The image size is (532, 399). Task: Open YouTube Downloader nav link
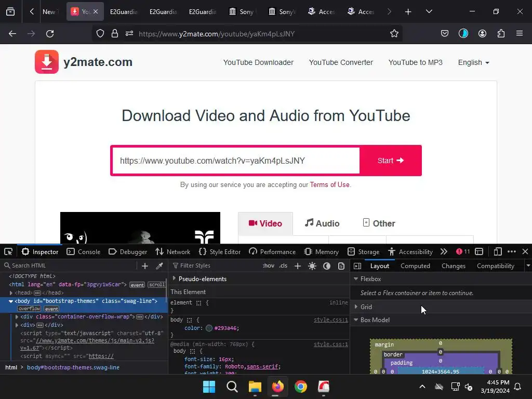[x=258, y=62]
